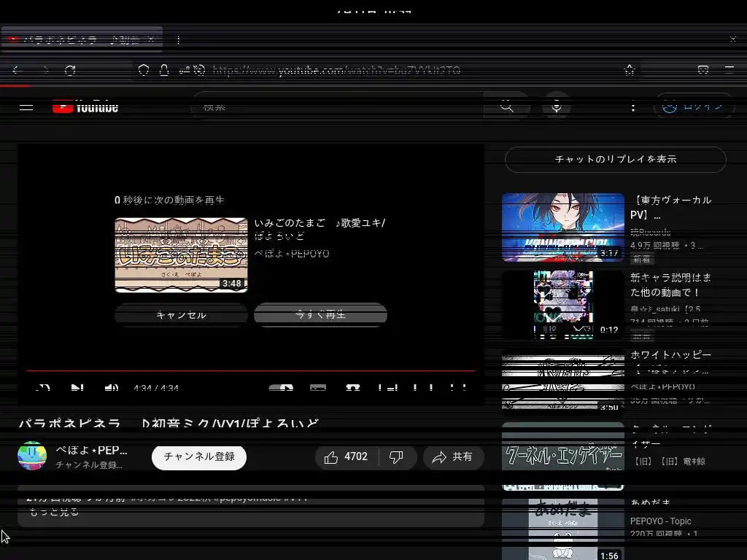This screenshot has height=560, width=747.
Task: Open クーネル・エンゲイザー sidebar thumbnail
Action: [563, 456]
